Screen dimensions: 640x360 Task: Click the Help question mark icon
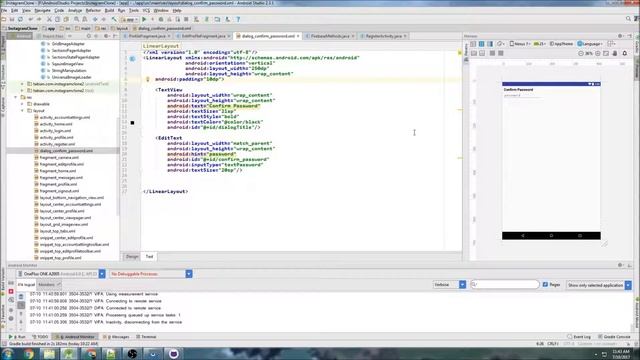(238, 19)
